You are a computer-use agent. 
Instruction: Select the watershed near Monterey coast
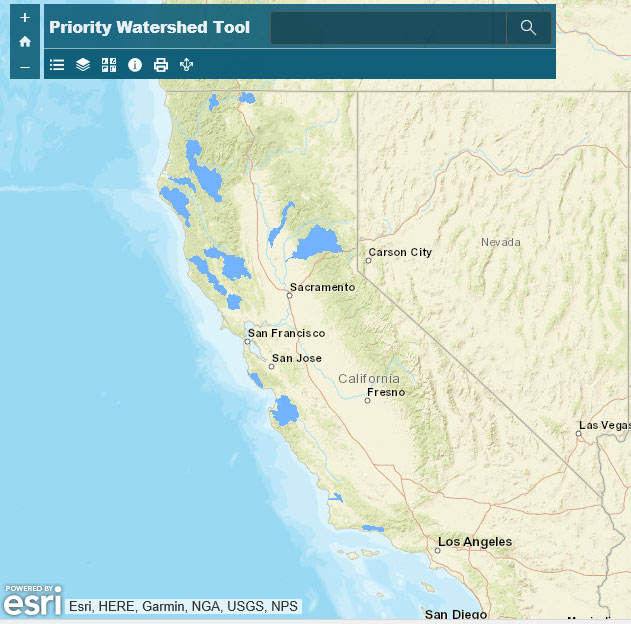(x=285, y=411)
